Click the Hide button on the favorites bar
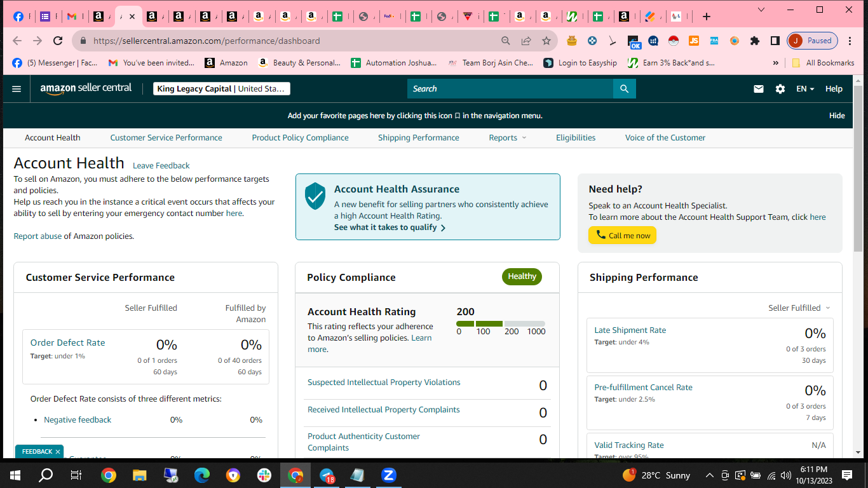Viewport: 868px width, 488px height. pos(837,116)
